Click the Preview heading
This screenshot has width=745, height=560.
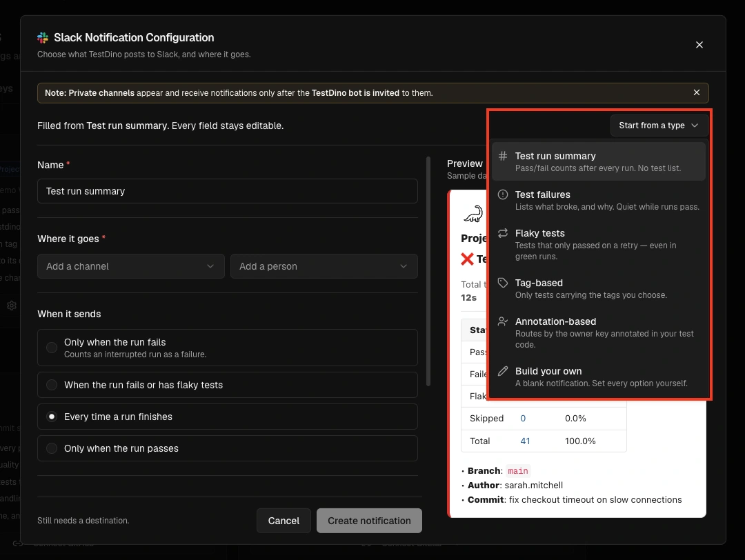tap(465, 163)
